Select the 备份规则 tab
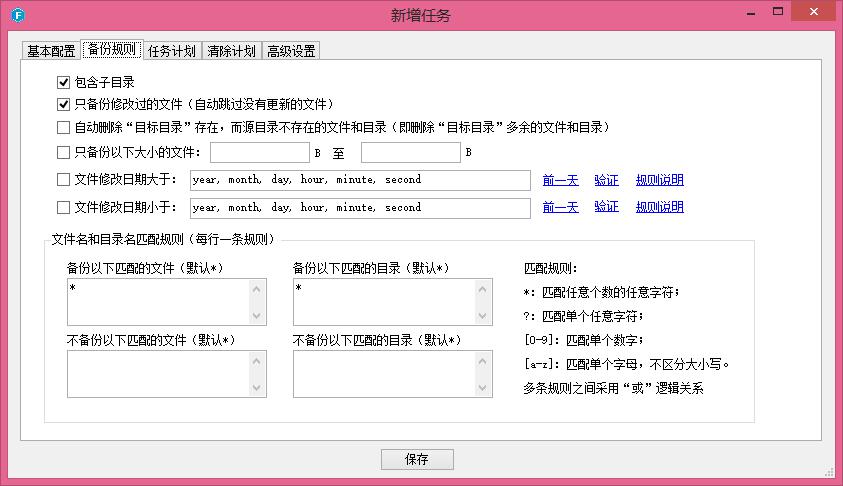843x486 pixels. (x=112, y=49)
